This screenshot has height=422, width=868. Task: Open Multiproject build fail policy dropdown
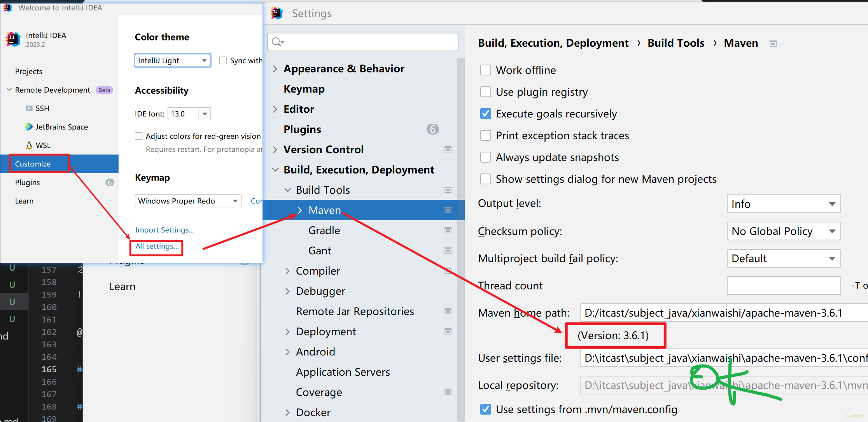pos(784,258)
